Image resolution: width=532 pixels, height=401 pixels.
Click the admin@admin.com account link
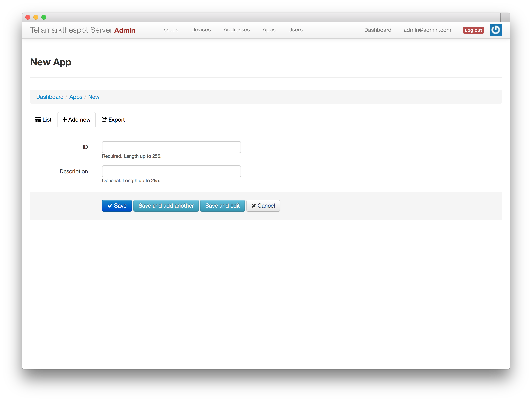pyautogui.click(x=427, y=30)
